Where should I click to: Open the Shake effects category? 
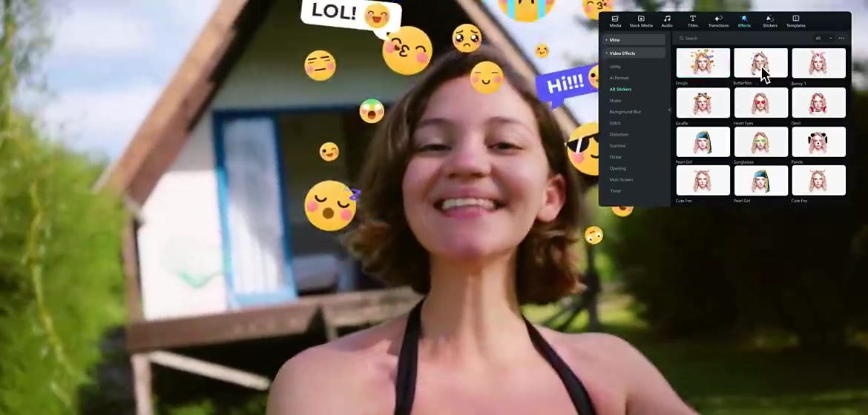tap(615, 101)
